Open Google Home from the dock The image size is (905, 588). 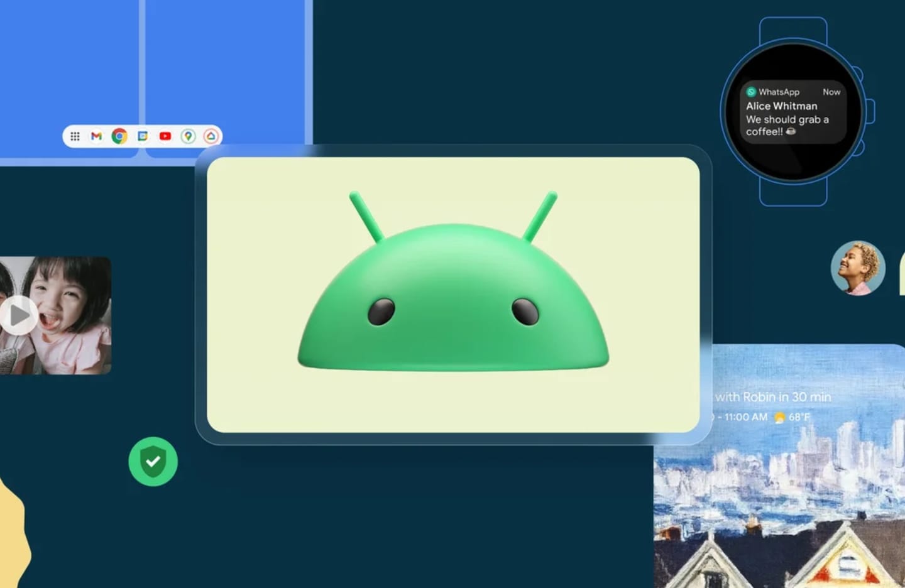[211, 136]
